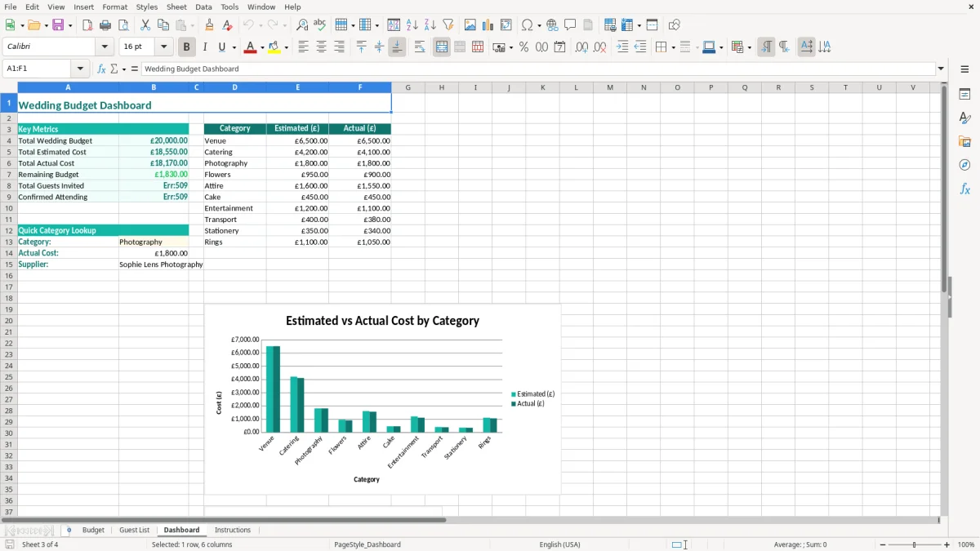Open the conditional formatting dropdown arrow

coord(749,47)
